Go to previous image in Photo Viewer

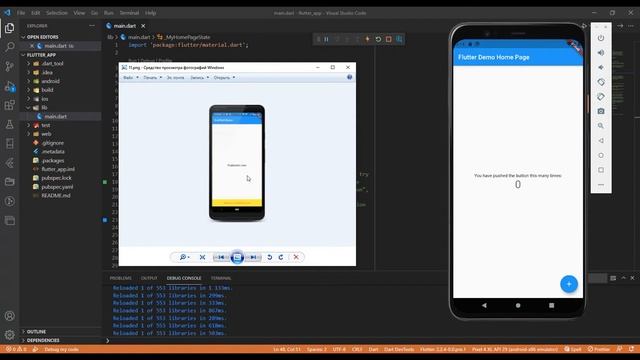click(221, 257)
